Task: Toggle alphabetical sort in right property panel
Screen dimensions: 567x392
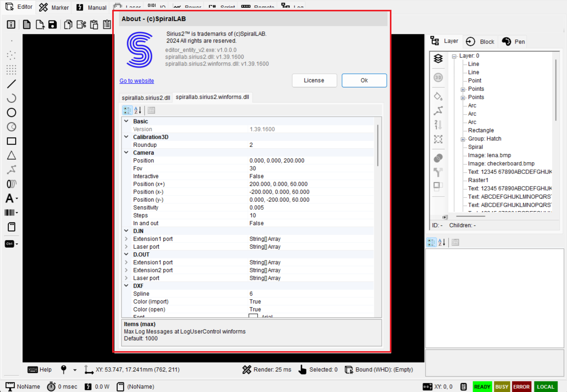Action: point(442,242)
